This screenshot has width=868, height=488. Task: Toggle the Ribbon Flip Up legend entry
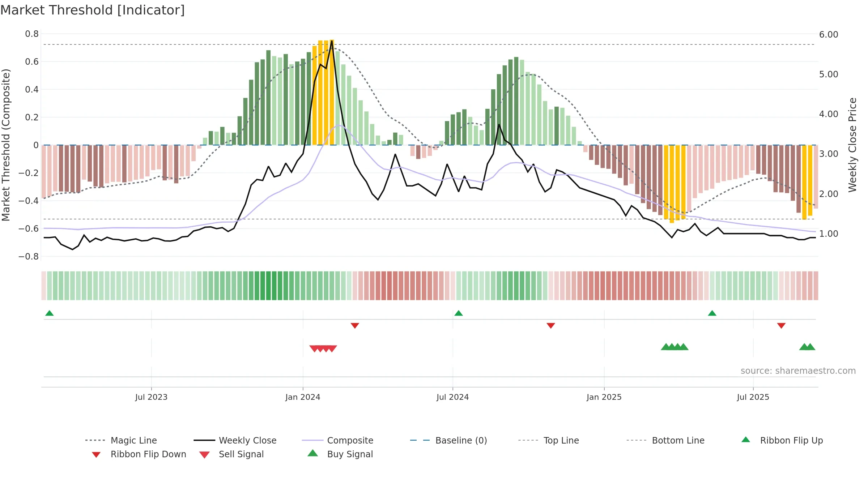click(782, 440)
